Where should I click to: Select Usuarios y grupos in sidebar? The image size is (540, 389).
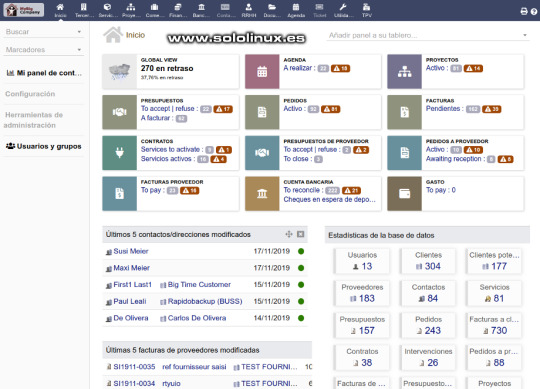[x=44, y=146]
